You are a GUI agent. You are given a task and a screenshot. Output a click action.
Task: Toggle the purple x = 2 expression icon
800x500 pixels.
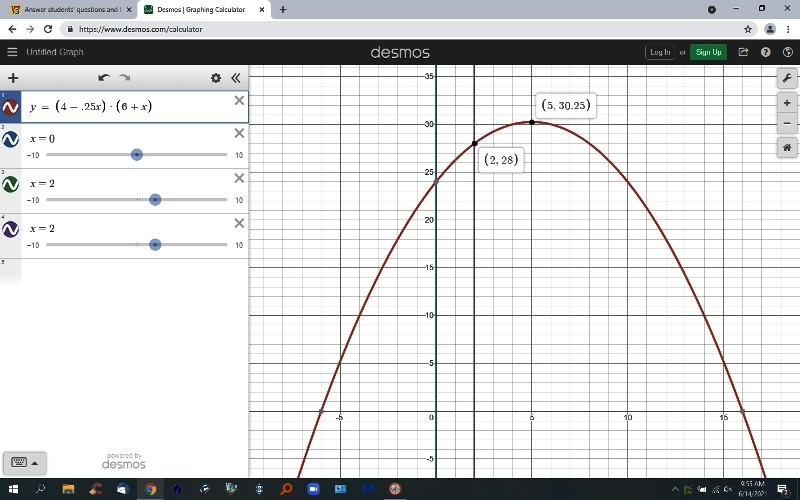click(x=11, y=229)
